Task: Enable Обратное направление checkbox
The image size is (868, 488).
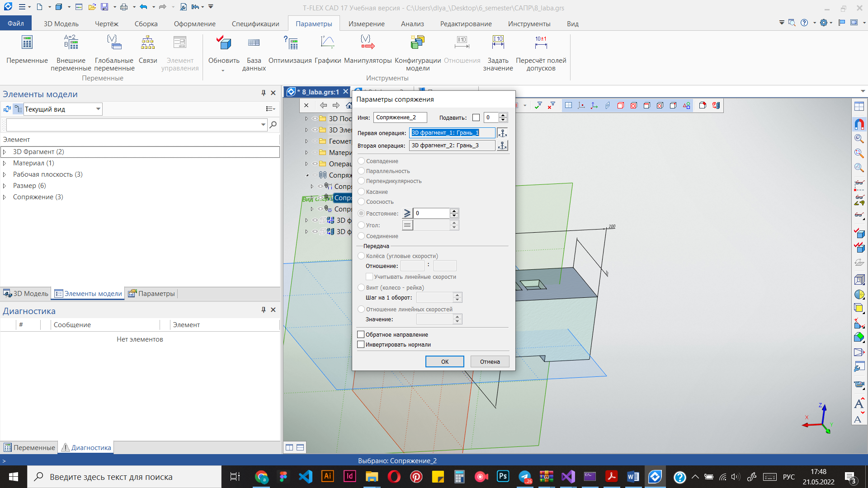Action: pyautogui.click(x=361, y=334)
